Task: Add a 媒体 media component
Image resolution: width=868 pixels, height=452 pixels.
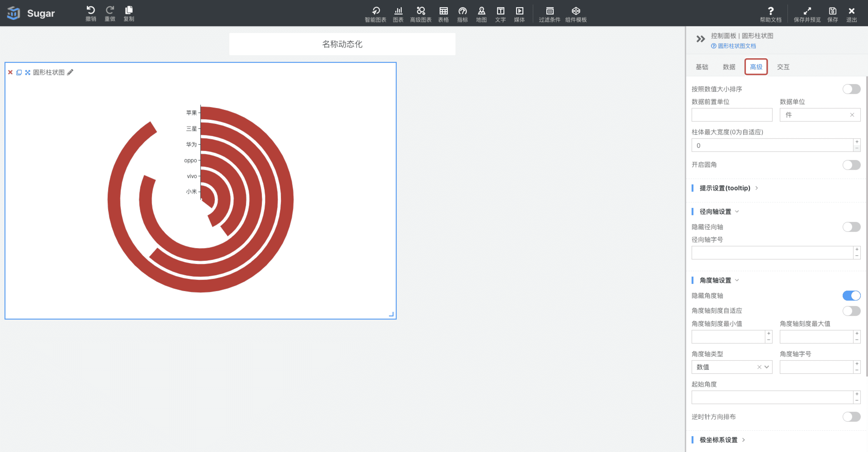Action: pos(519,14)
